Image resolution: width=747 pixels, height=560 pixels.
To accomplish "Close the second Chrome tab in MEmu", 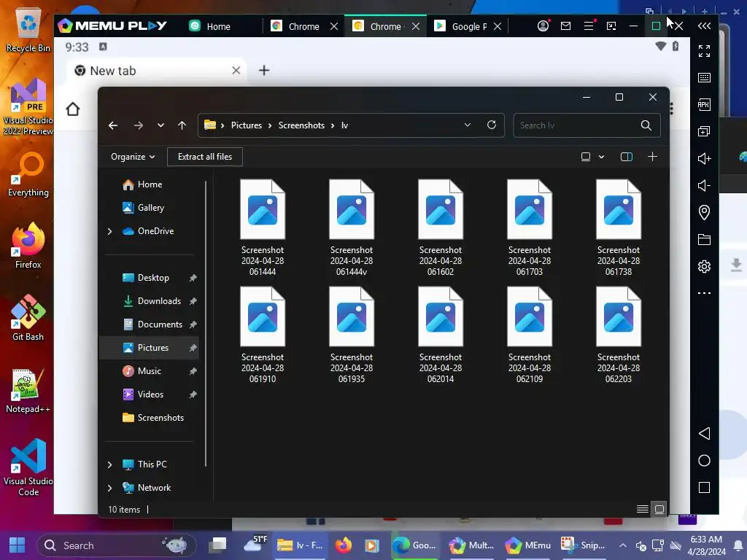I will point(416,26).
